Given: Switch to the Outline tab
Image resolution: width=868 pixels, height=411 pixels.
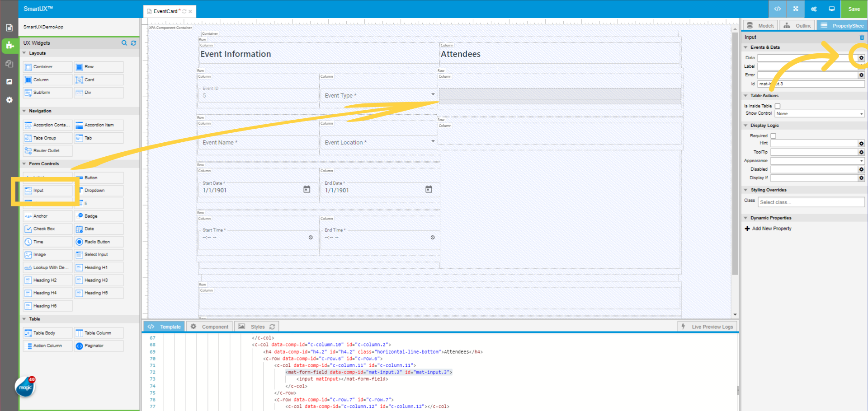Looking at the screenshot, I should 797,25.
